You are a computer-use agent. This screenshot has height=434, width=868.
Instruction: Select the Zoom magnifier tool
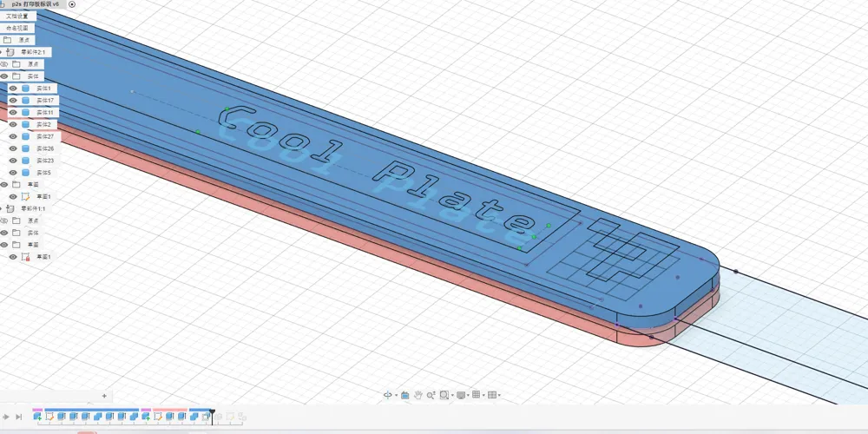(431, 395)
